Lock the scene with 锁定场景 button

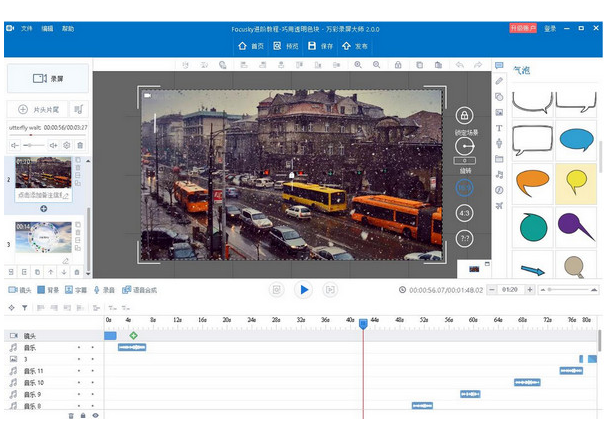coord(465,115)
